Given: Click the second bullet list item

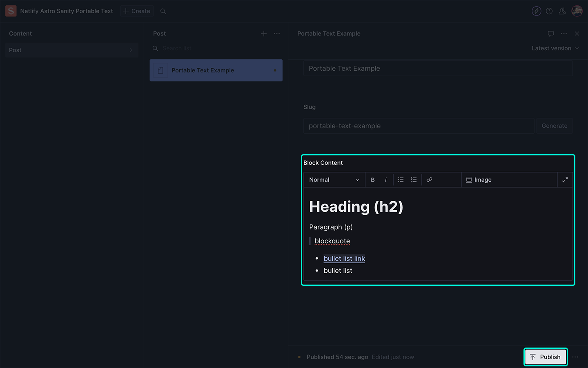Looking at the screenshot, I should click(x=338, y=271).
